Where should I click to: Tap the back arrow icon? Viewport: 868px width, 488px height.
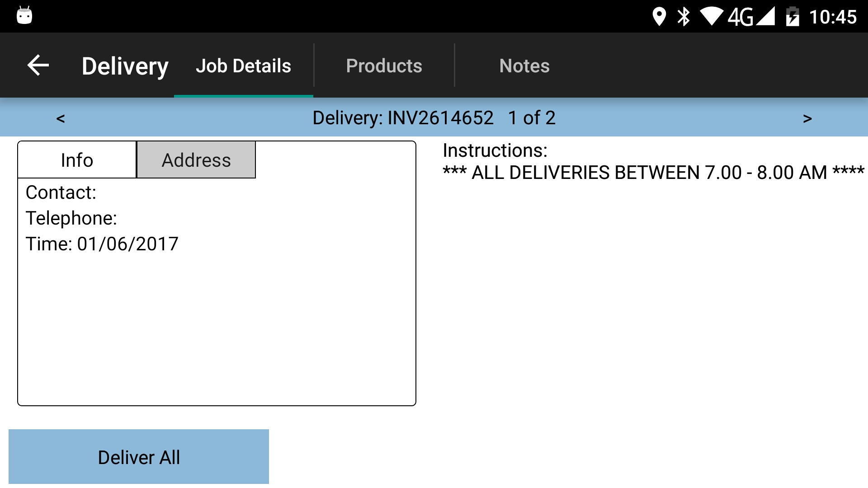[38, 66]
